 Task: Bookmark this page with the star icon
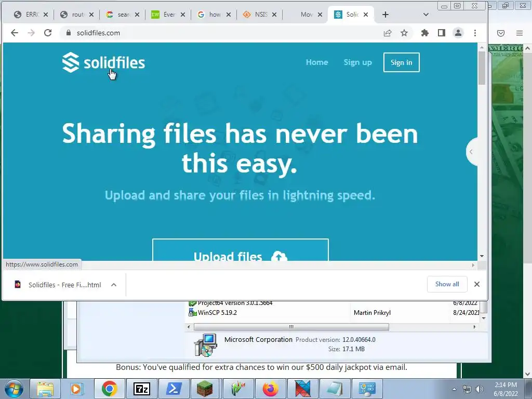point(404,33)
